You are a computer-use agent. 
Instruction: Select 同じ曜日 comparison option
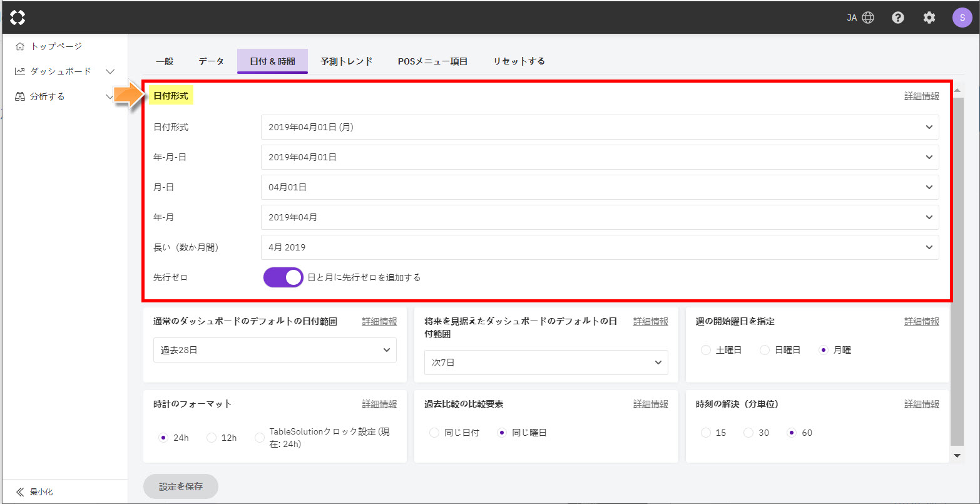coord(501,433)
